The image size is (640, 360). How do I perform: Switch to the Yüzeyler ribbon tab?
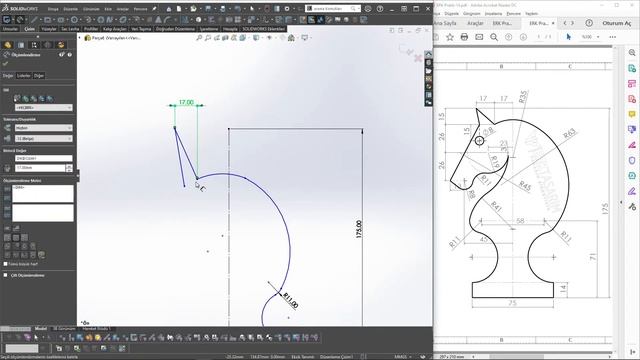click(x=49, y=29)
